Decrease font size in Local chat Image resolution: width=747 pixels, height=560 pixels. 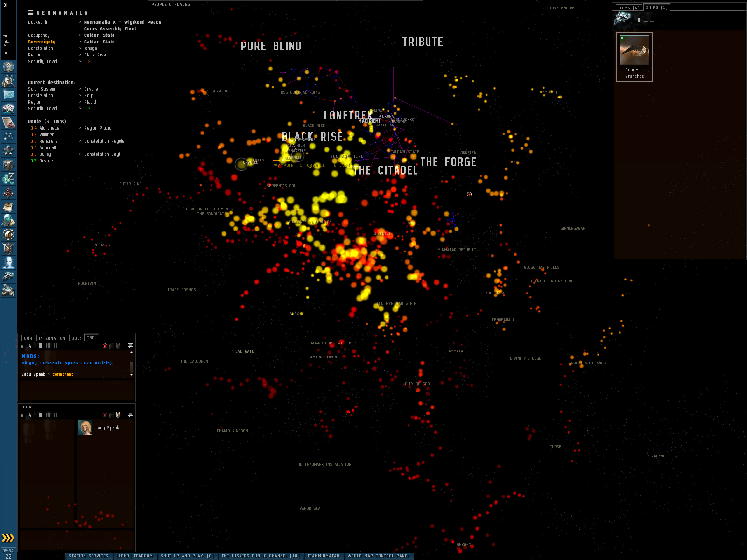click(23, 415)
